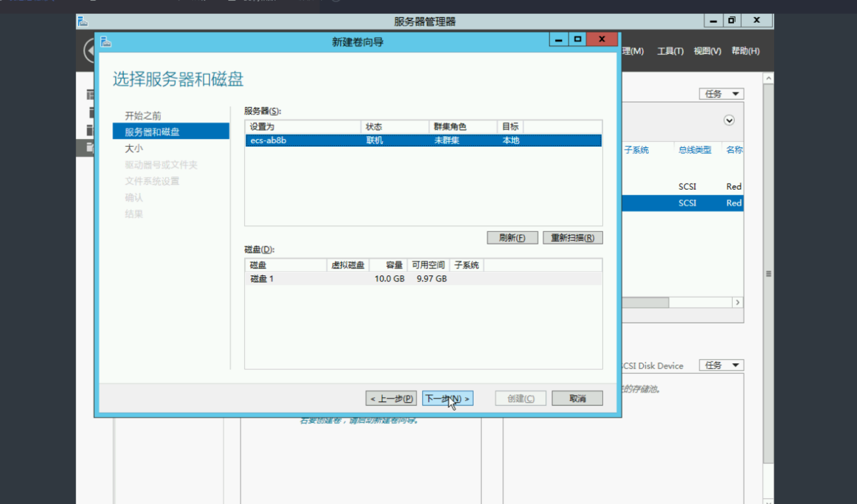Screen dimensions: 857x504
Task: Go to the 开始之前 wizard step
Action: click(x=143, y=116)
